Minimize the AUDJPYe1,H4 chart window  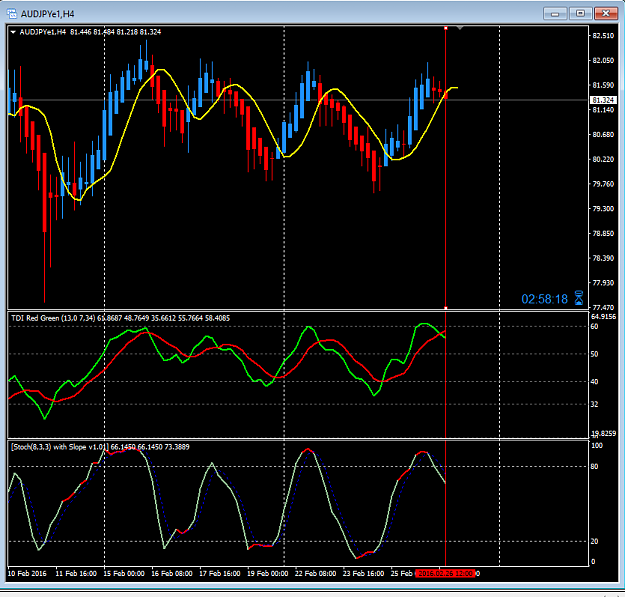(x=555, y=14)
